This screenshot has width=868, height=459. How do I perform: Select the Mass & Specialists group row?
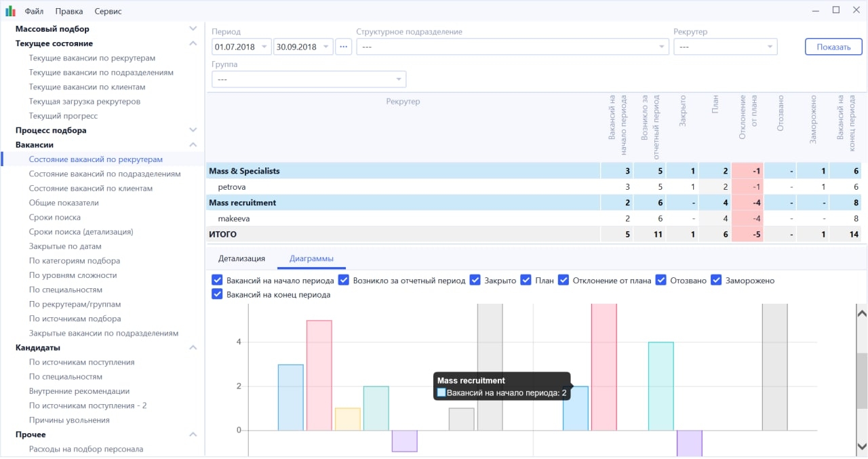tap(534, 171)
